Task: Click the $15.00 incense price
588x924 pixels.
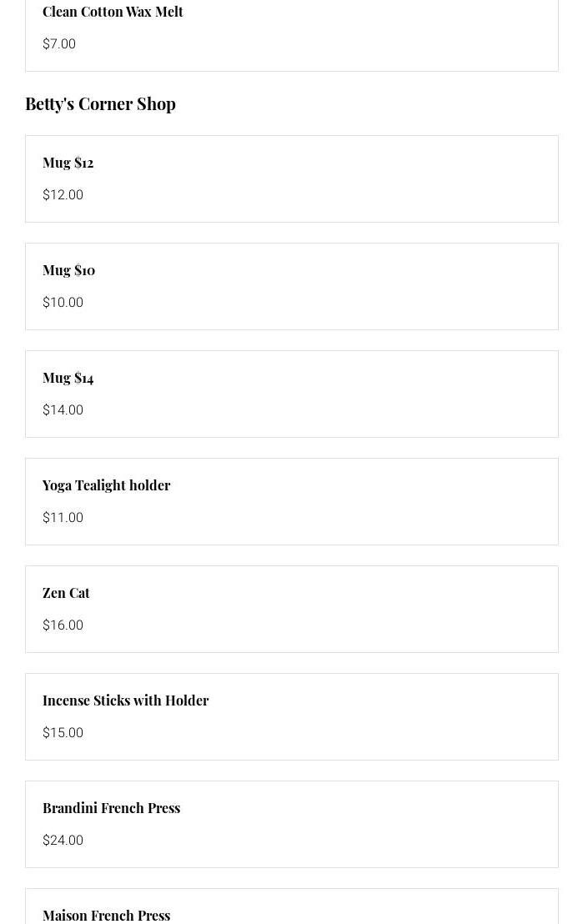Action: pos(63,733)
